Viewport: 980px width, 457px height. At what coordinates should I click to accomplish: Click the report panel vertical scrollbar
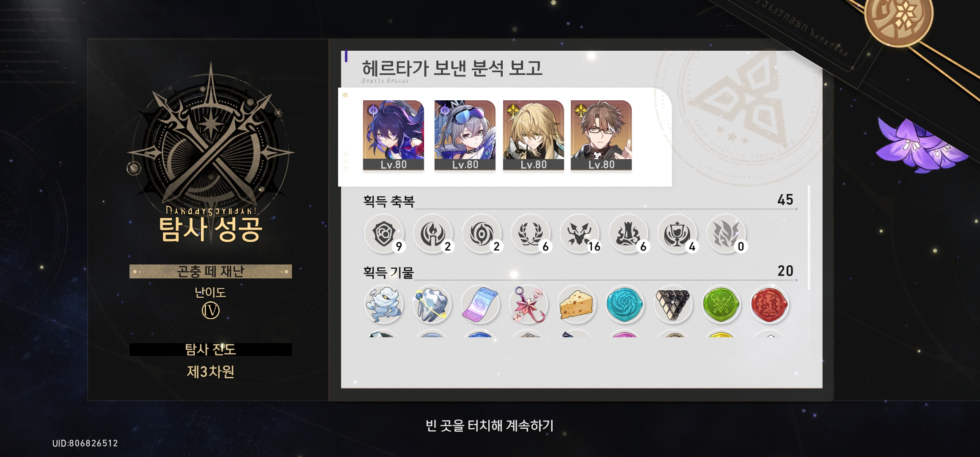click(809, 238)
